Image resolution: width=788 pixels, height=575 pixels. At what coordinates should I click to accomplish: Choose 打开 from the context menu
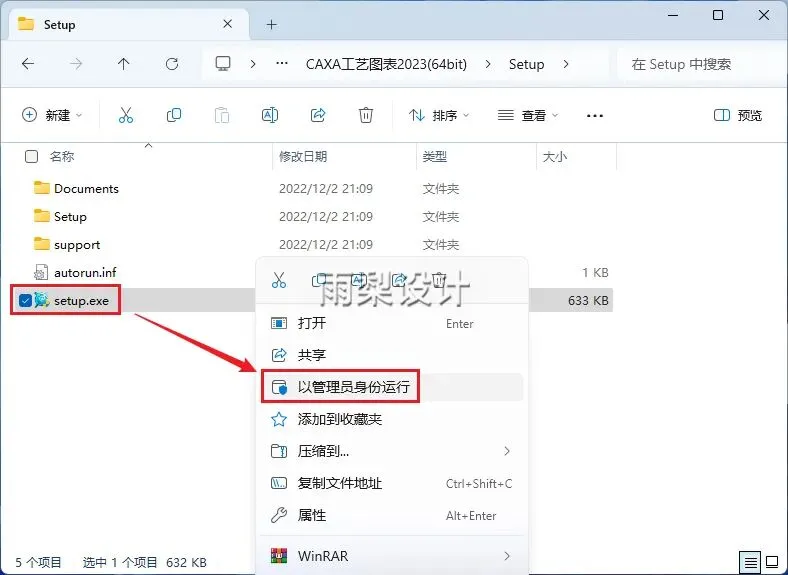(392, 323)
